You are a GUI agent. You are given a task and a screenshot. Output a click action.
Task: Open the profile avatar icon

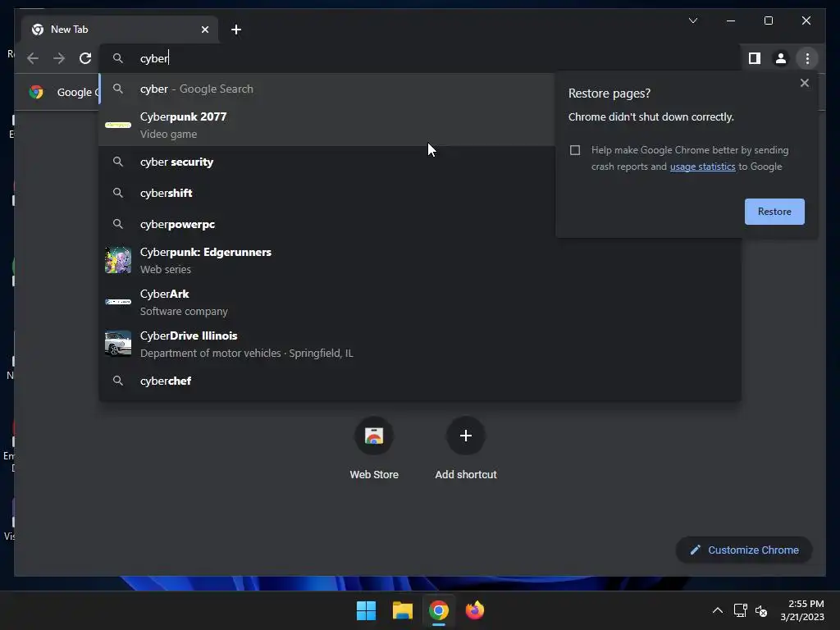(781, 58)
